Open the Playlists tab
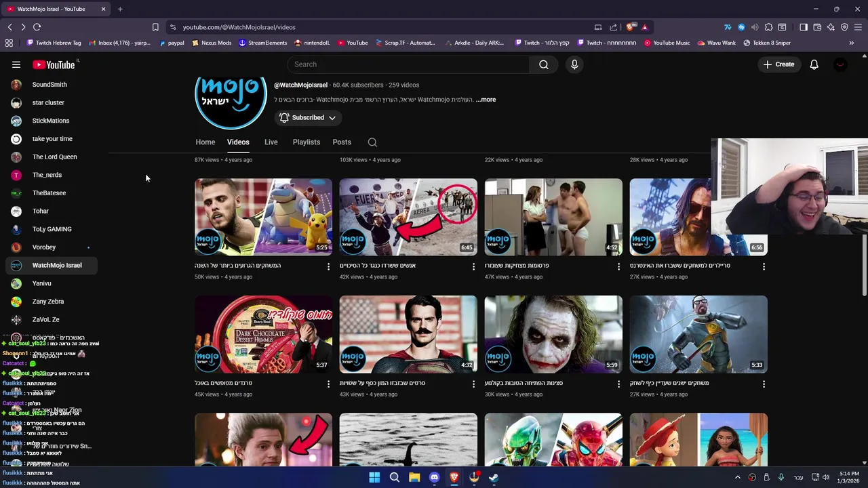This screenshot has width=868, height=488. [307, 142]
